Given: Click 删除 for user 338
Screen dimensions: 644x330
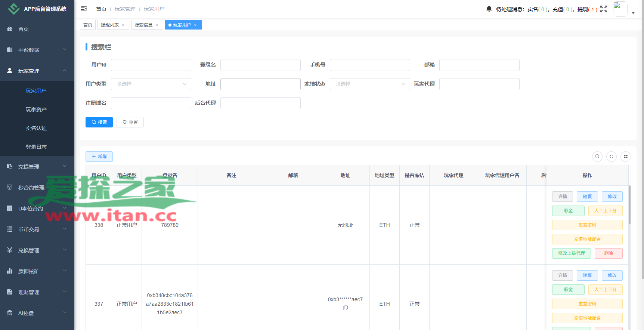Looking at the screenshot, I should 609,253.
